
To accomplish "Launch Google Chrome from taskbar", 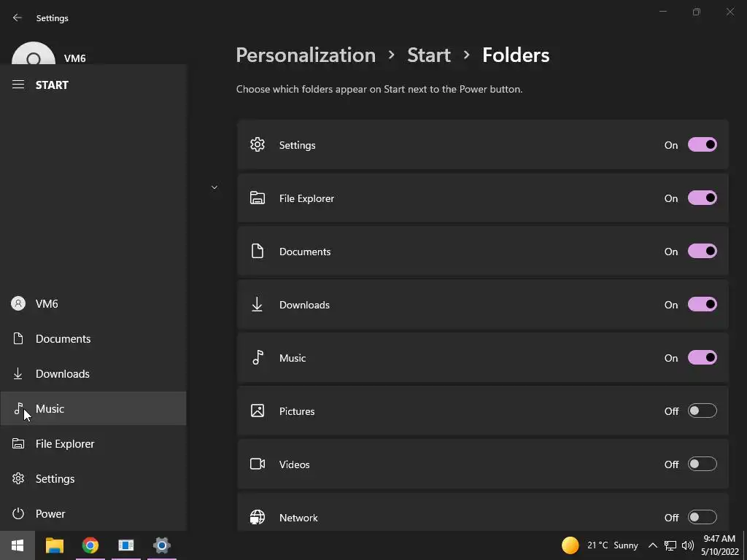I will coord(90,545).
